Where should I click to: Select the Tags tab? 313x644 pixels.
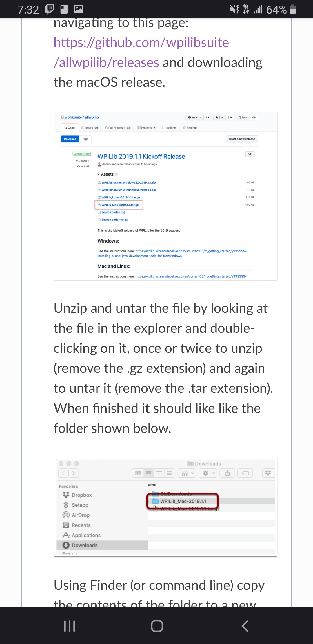point(85,139)
